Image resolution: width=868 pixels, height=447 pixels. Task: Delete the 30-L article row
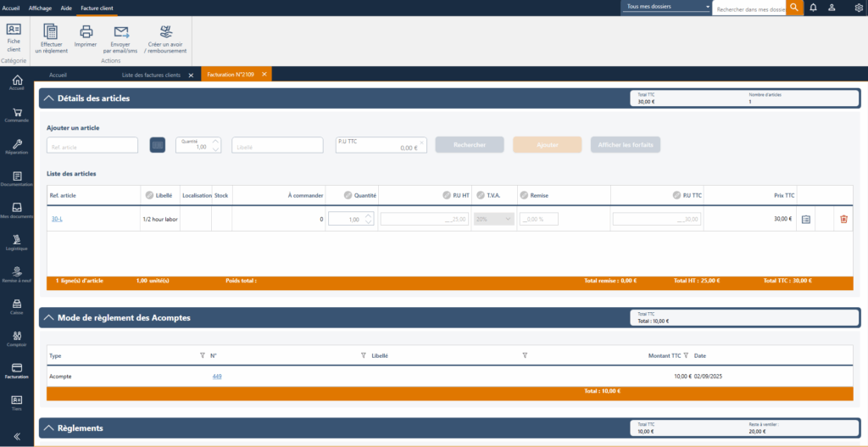tap(843, 219)
